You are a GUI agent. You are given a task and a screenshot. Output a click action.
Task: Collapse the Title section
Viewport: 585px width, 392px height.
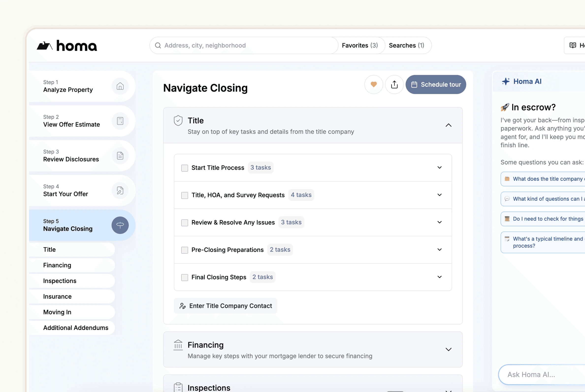[449, 125]
